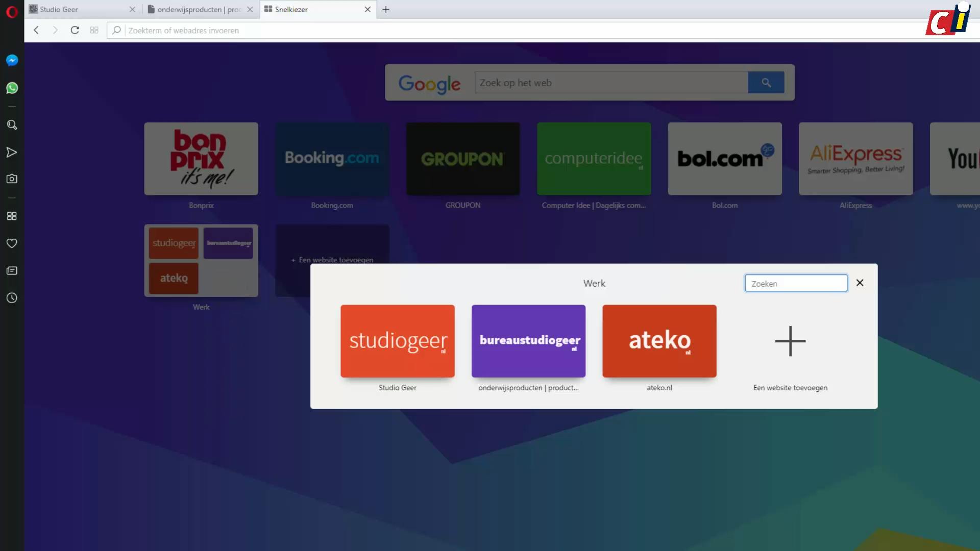Close the Werk folder popup

860,283
